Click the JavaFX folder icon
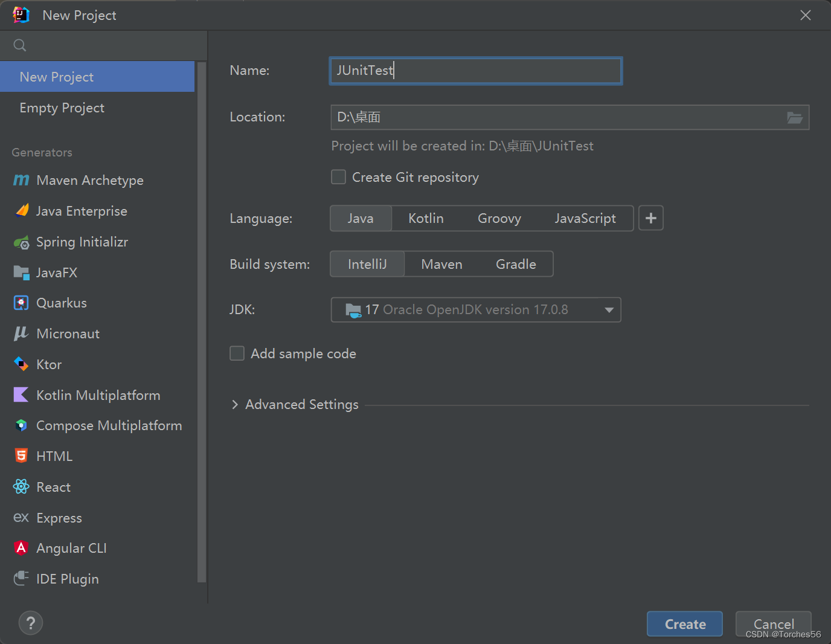Viewport: 831px width, 644px height. click(x=21, y=272)
